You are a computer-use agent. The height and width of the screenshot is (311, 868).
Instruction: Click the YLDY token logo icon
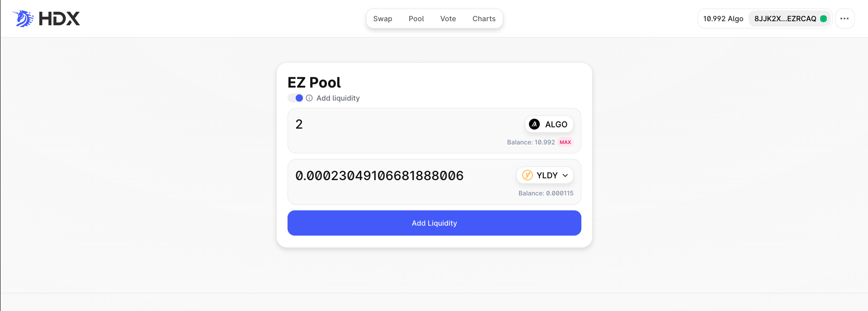click(527, 175)
